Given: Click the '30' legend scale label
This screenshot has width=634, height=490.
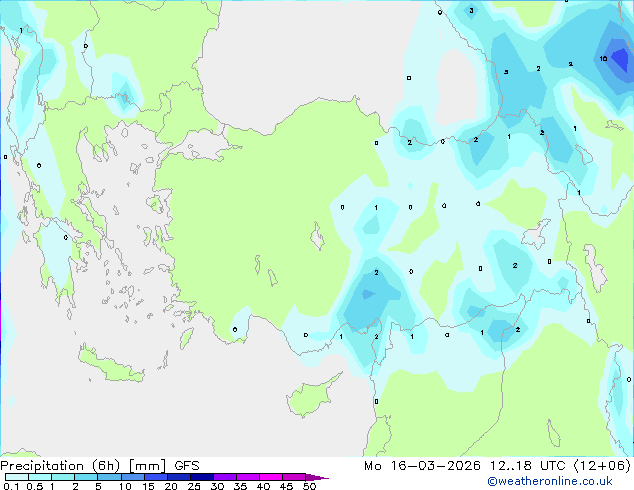Looking at the screenshot, I should [x=217, y=486].
